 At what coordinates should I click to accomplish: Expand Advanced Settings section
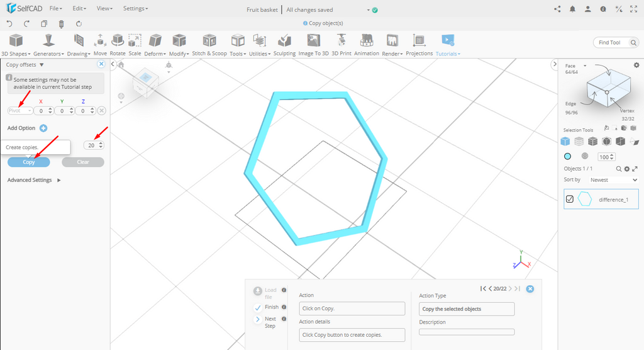click(34, 180)
